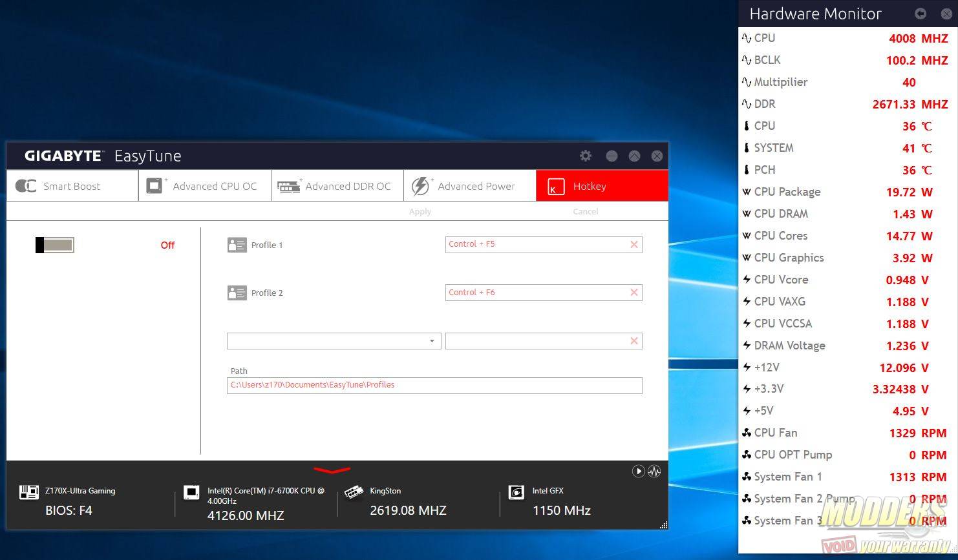This screenshot has width=958, height=560.
Task: Click the Intel GFX graphics icon
Action: point(516,493)
